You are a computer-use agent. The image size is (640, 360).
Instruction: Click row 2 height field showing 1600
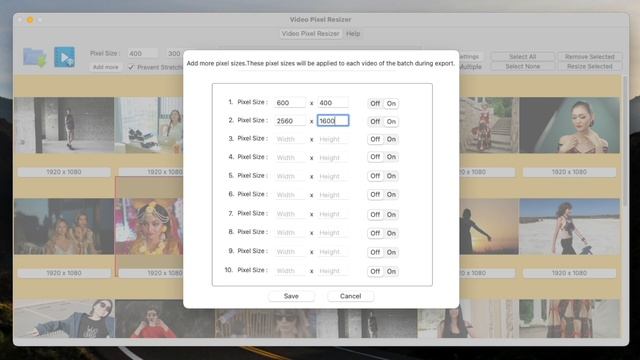pos(333,120)
